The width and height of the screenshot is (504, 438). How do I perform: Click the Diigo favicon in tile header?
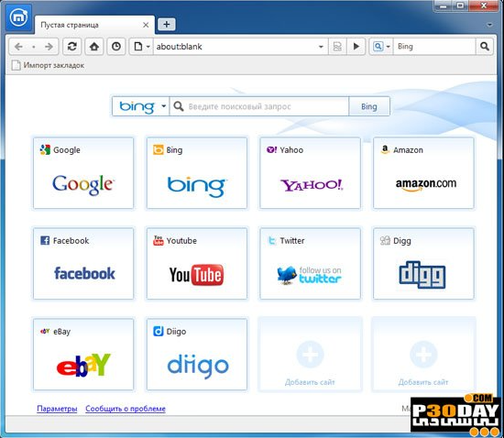tap(159, 331)
